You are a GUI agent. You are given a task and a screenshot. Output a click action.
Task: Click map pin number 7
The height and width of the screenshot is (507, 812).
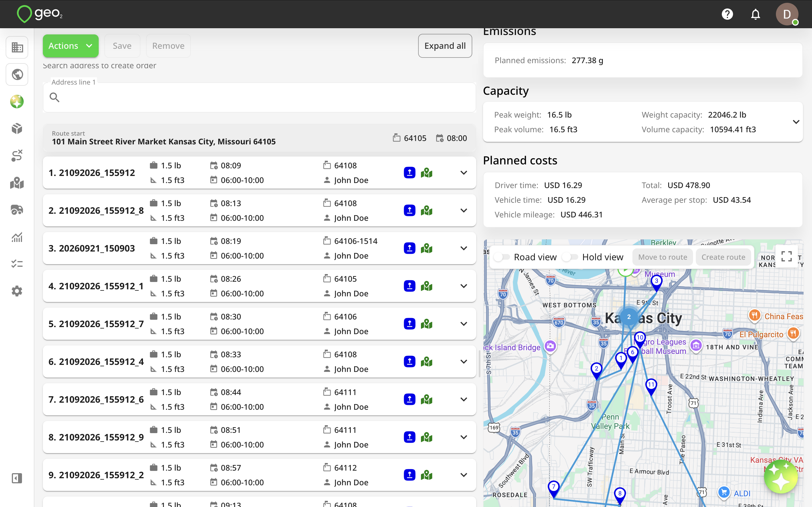click(553, 489)
